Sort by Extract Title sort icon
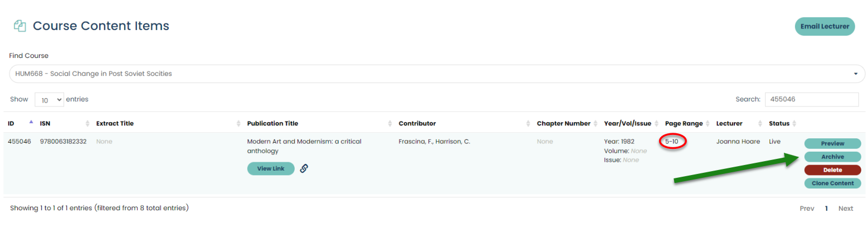Viewport: 868px width, 252px height. click(238, 123)
